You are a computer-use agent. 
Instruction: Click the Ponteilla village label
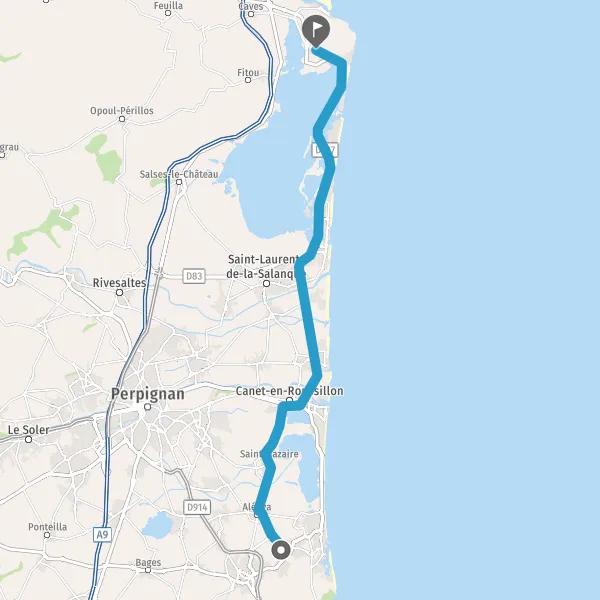(x=47, y=527)
